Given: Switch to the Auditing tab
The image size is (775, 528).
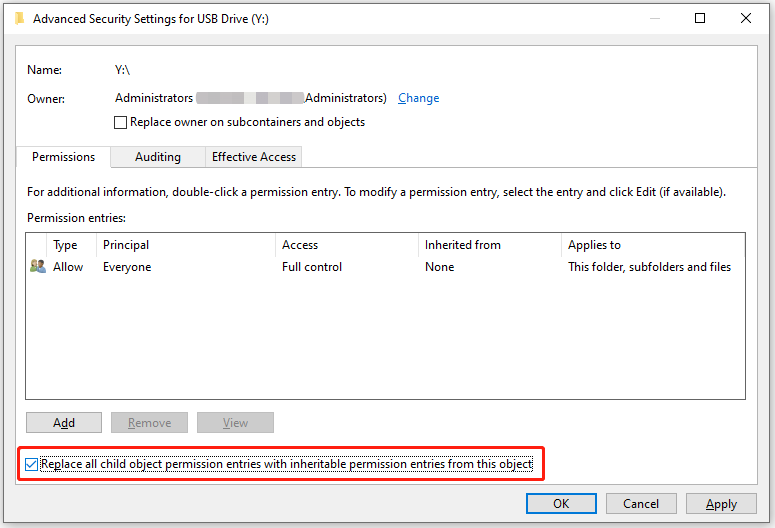Looking at the screenshot, I should [158, 157].
